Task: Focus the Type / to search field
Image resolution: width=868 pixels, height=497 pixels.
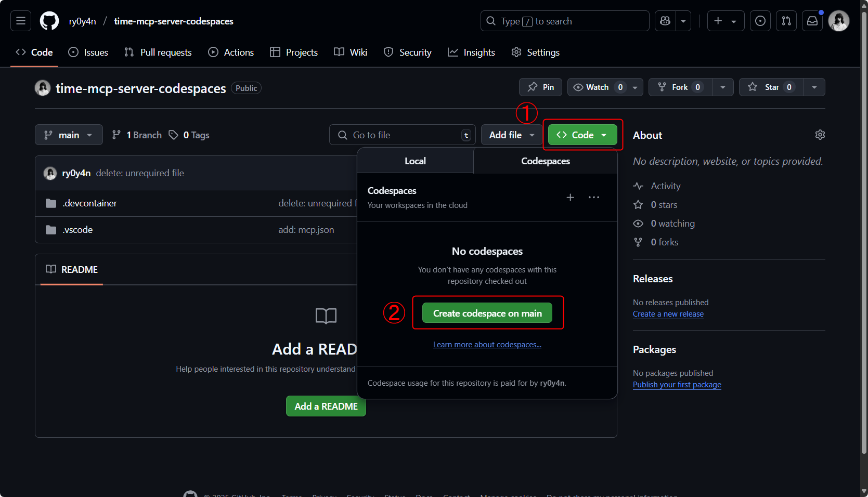Action: (x=565, y=21)
